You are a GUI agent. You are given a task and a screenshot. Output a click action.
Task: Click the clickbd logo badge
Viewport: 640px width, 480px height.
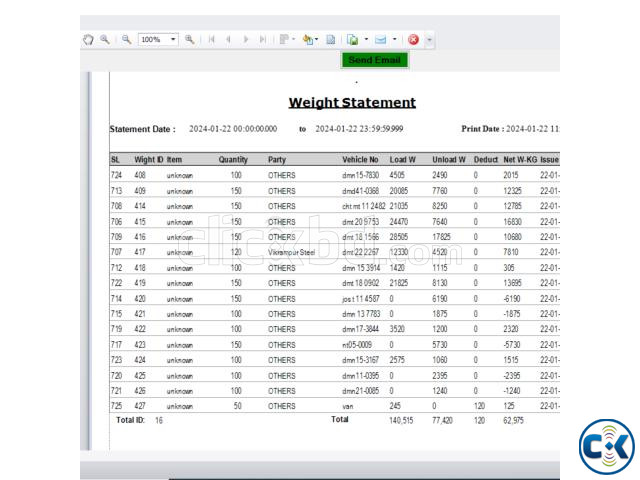point(607,447)
